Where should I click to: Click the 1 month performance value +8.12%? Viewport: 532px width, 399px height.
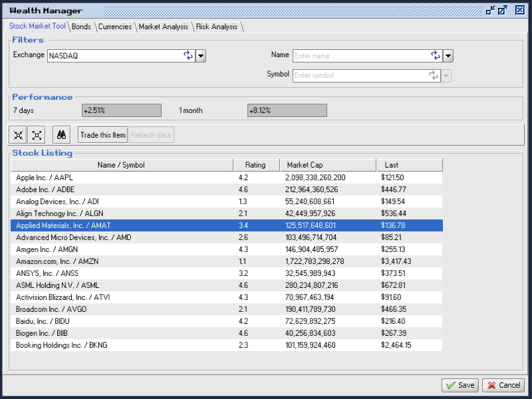point(287,110)
